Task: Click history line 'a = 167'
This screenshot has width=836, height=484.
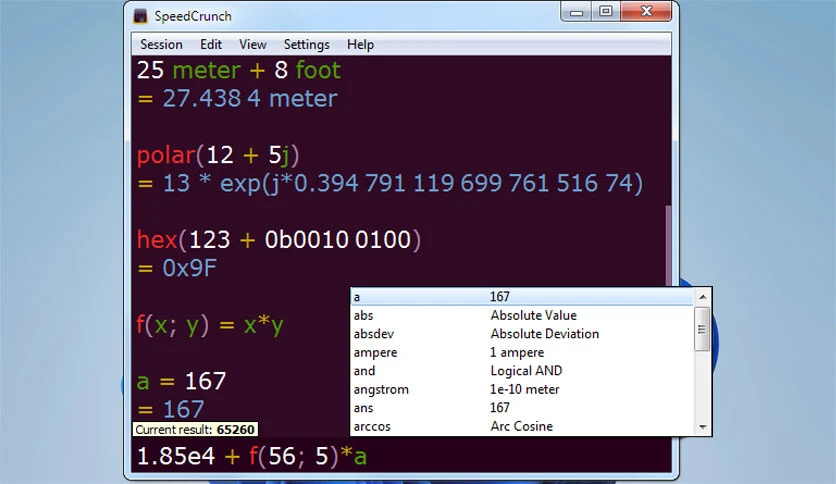Action: click(x=182, y=381)
